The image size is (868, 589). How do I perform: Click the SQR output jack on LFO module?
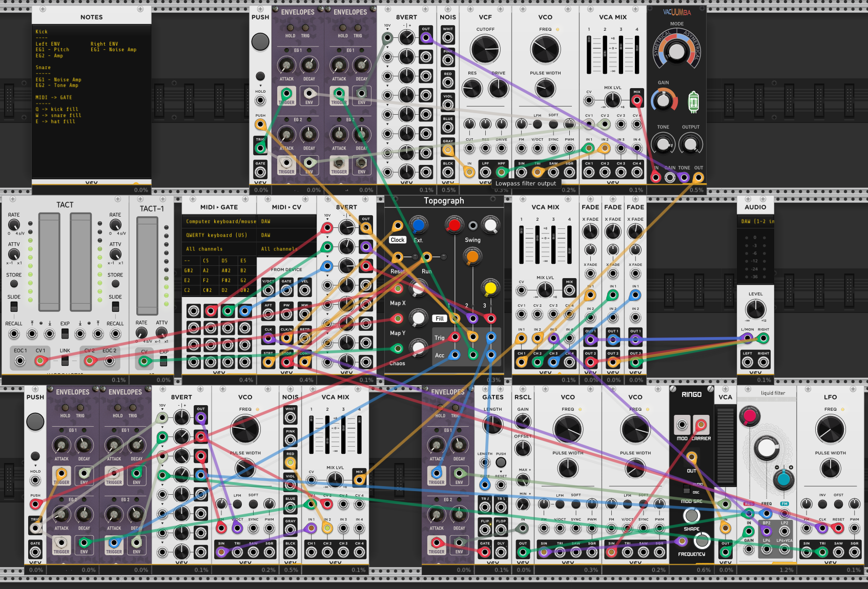tap(854, 552)
